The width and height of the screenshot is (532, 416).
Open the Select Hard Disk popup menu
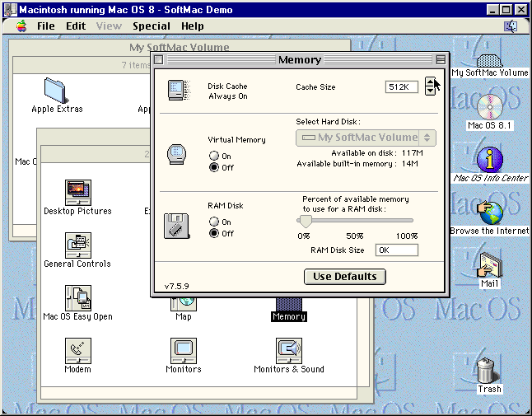coord(366,138)
